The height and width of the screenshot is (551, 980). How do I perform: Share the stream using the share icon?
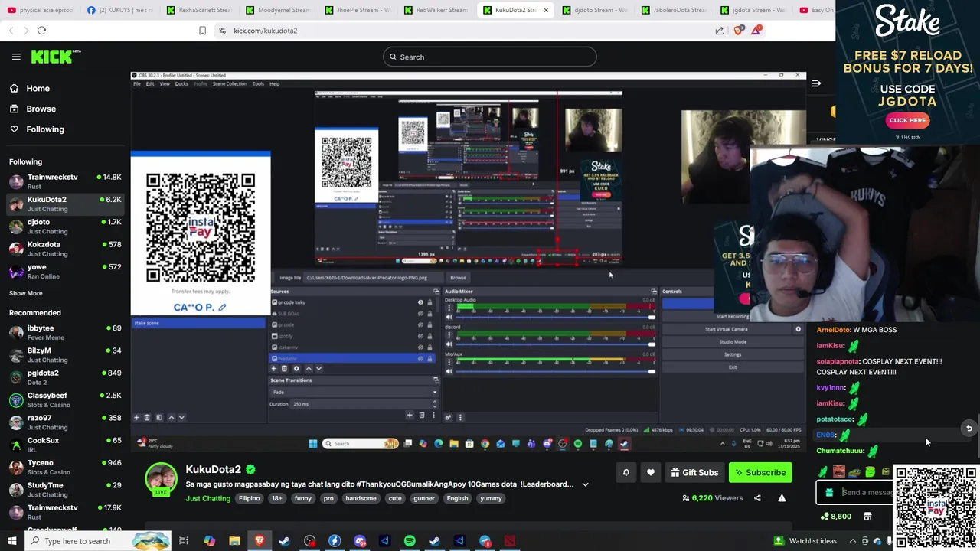pyautogui.click(x=757, y=498)
